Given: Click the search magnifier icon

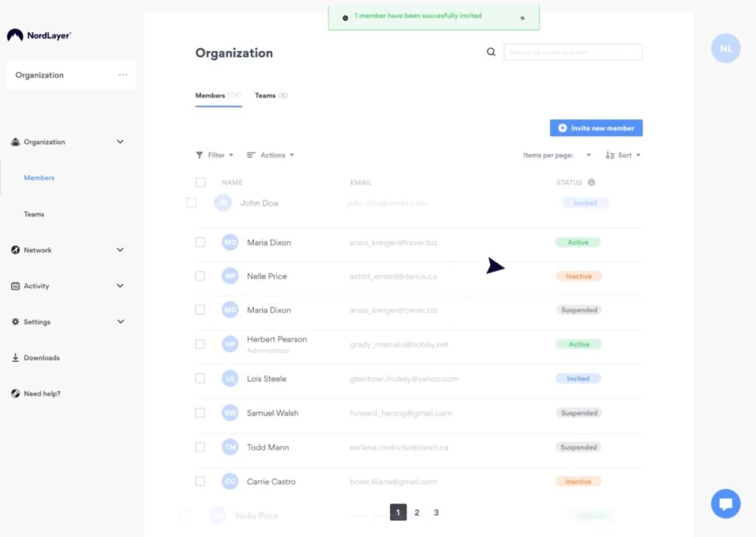Looking at the screenshot, I should [x=491, y=52].
